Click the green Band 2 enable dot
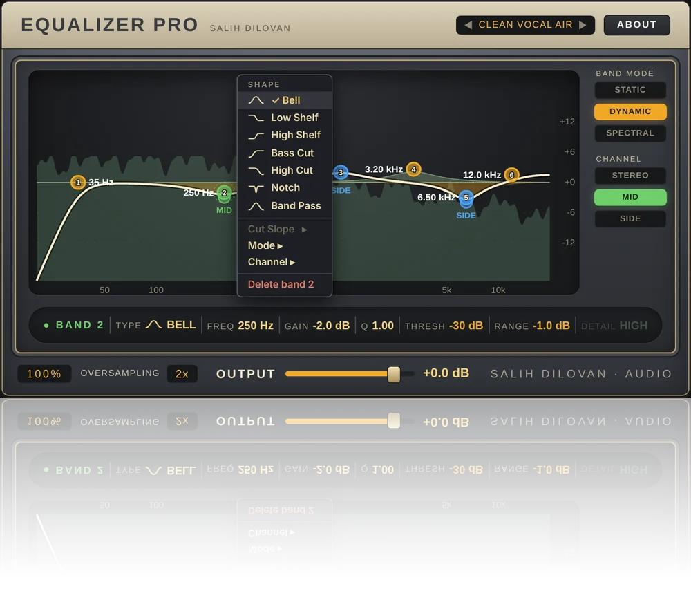This screenshot has height=616, width=691. [46, 326]
